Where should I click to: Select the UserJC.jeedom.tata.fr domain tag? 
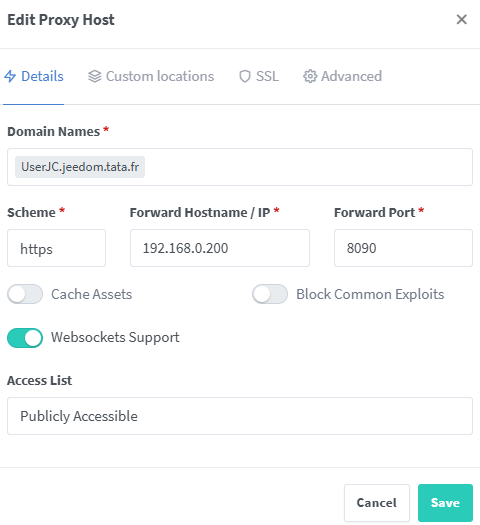[x=80, y=167]
